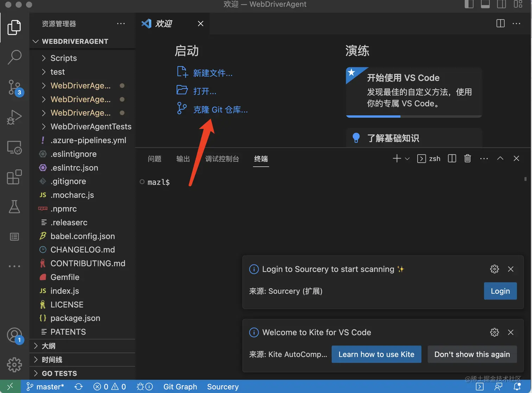The width and height of the screenshot is (532, 393).
Task: Open terminal panel more actions ellipsis
Action: (484, 159)
